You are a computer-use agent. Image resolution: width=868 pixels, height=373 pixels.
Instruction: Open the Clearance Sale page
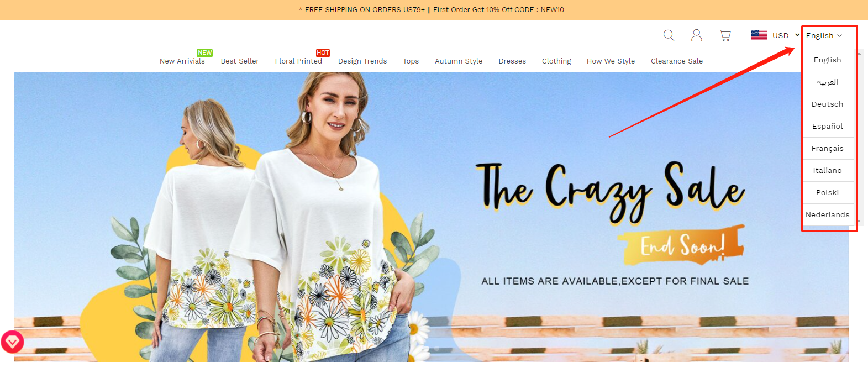click(677, 61)
